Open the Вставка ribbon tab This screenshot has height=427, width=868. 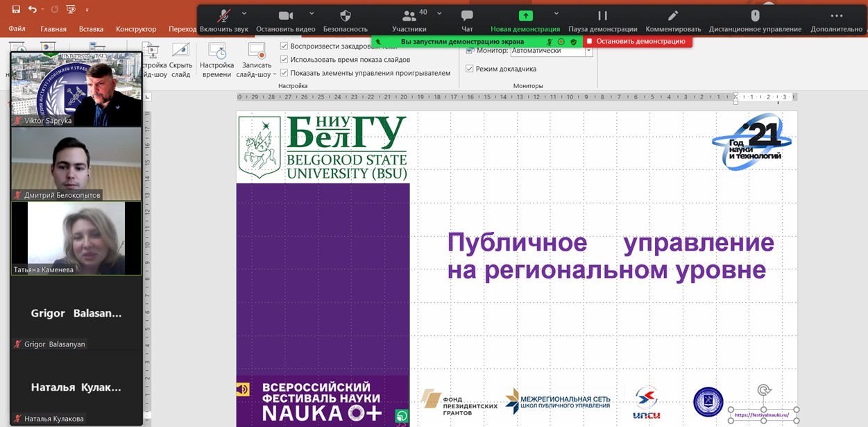(x=91, y=29)
